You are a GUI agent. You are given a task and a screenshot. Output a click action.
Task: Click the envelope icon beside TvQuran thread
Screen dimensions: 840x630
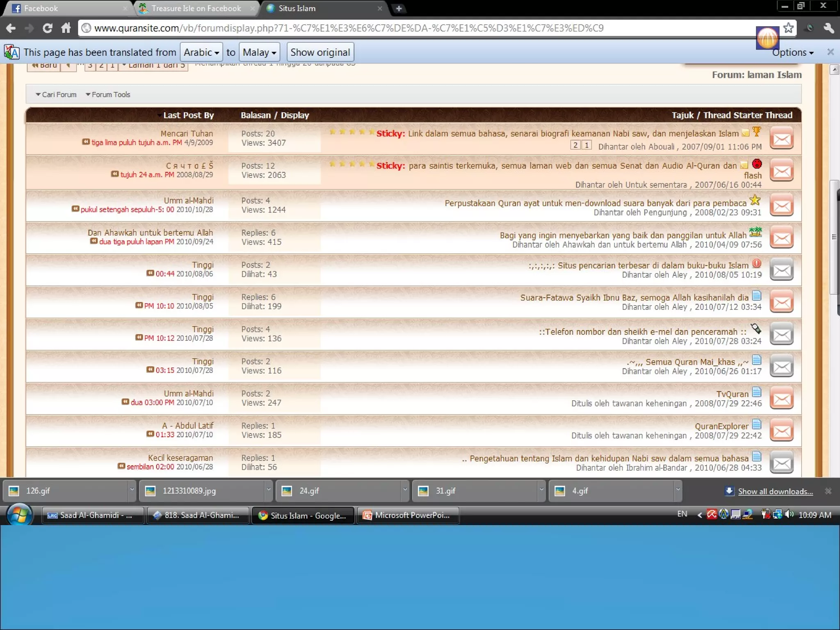[x=781, y=399]
